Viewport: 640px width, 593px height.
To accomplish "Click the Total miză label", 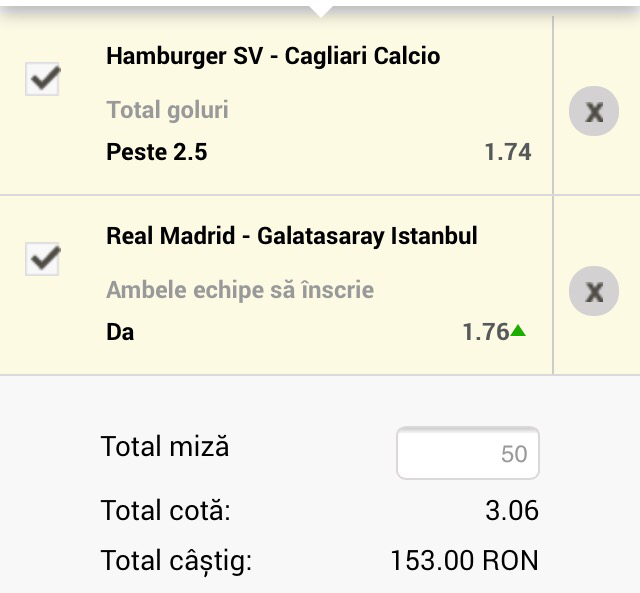I will click(165, 446).
